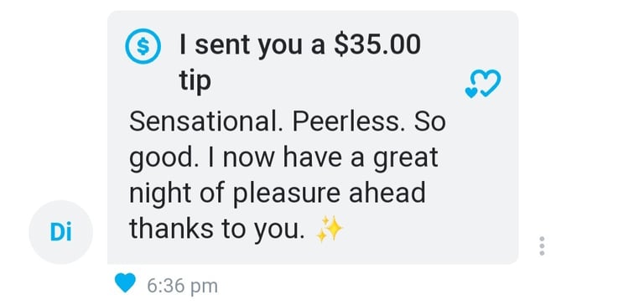Open the Di user avatar
Screen dimensions: 644x305
(x=60, y=232)
